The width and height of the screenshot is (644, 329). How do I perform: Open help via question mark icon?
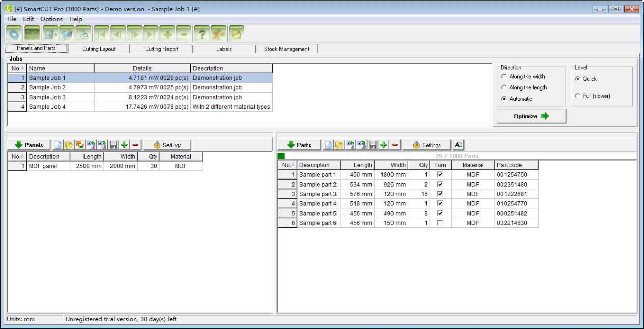[203, 33]
